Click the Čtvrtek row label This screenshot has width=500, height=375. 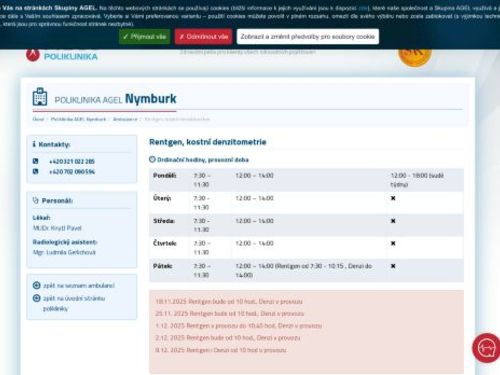click(x=165, y=243)
